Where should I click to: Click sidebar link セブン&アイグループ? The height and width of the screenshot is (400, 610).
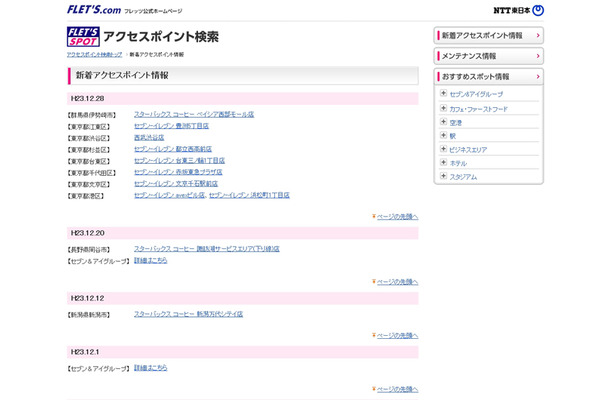pyautogui.click(x=476, y=94)
